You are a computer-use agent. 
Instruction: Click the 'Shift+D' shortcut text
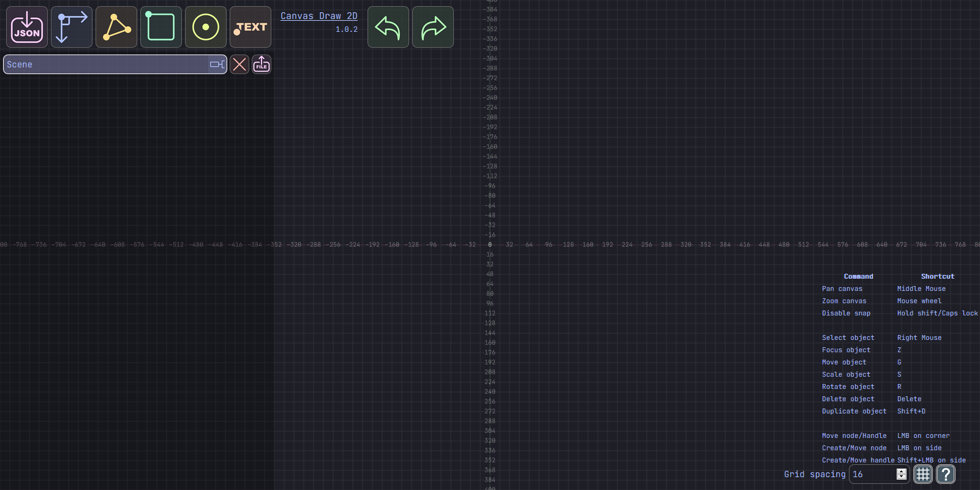(x=911, y=411)
